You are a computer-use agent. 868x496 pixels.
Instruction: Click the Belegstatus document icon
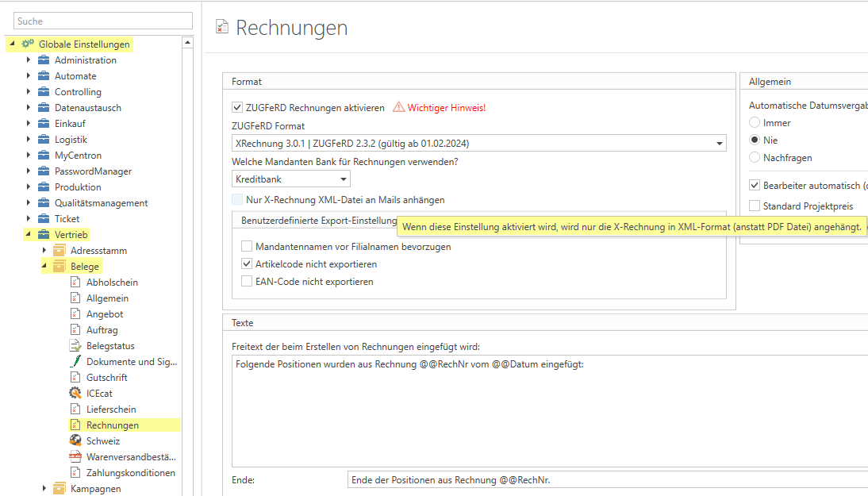pos(75,346)
